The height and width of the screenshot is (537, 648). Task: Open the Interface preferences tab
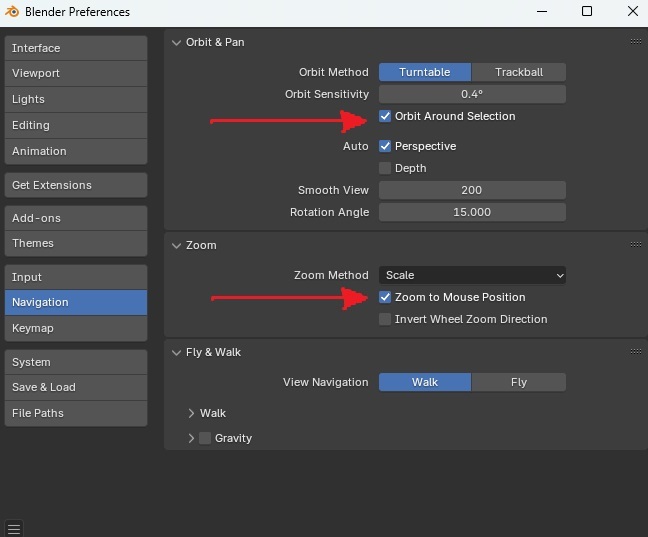pos(76,48)
